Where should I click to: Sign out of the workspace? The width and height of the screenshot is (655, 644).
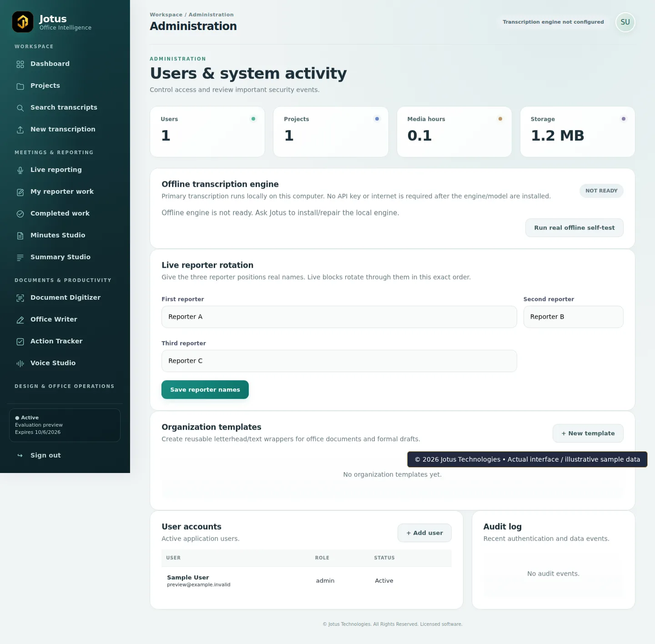pos(65,456)
